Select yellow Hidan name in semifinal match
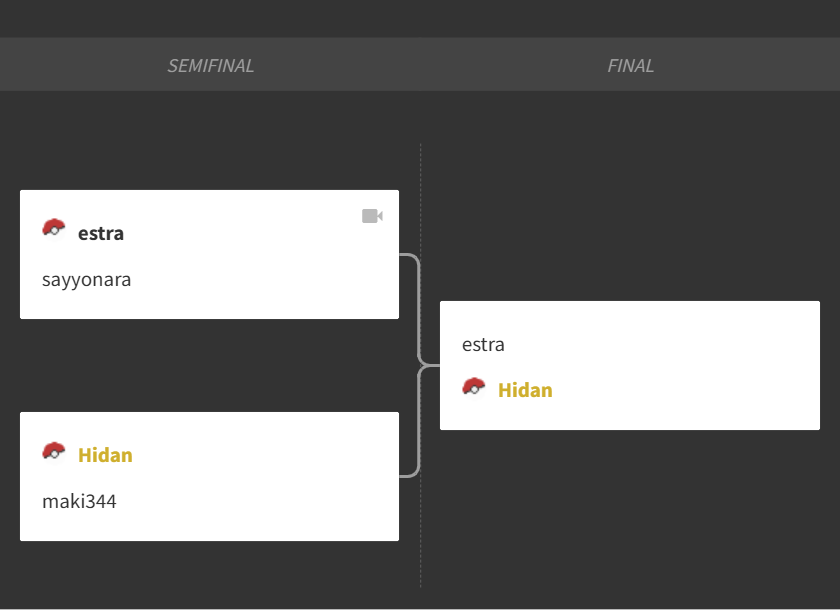This screenshot has width=840, height=610. tap(105, 455)
